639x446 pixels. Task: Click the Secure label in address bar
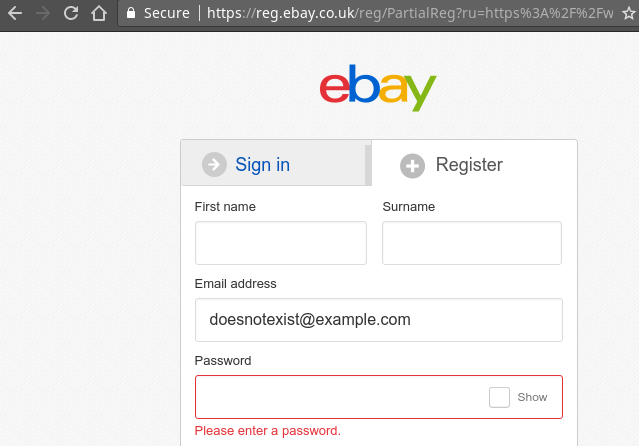pyautogui.click(x=167, y=13)
